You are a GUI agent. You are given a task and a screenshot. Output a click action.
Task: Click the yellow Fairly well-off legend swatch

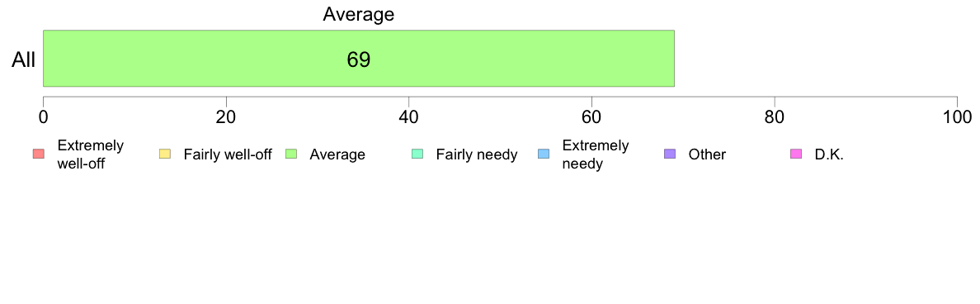(x=165, y=154)
